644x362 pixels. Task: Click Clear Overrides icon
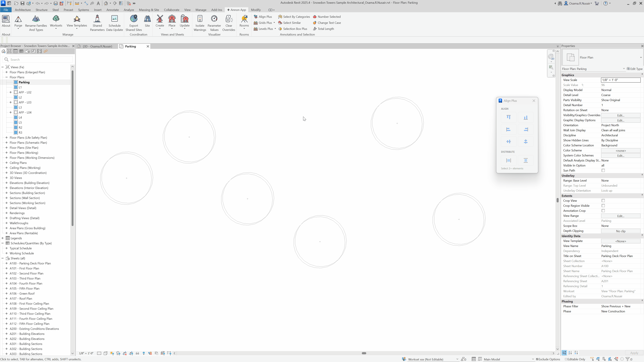coord(229,19)
